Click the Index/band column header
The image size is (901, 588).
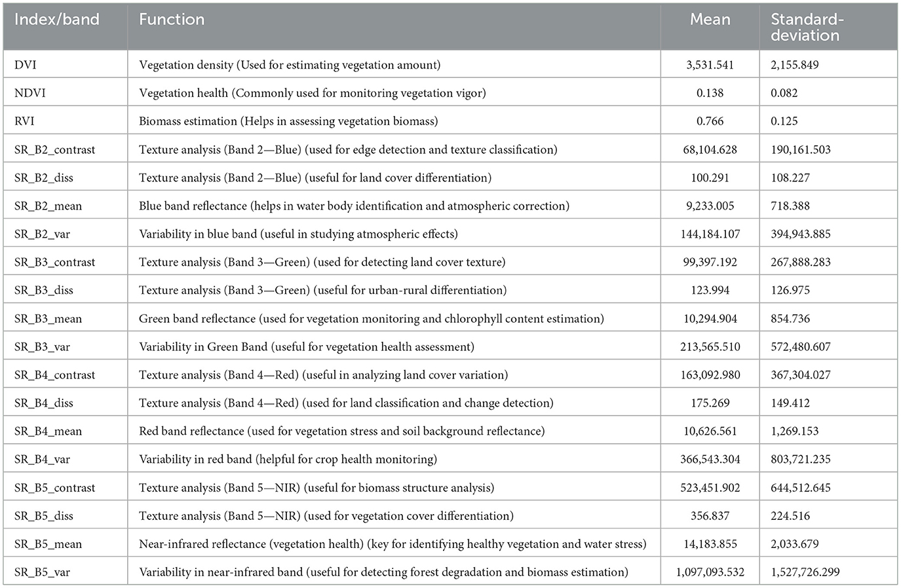57,20
